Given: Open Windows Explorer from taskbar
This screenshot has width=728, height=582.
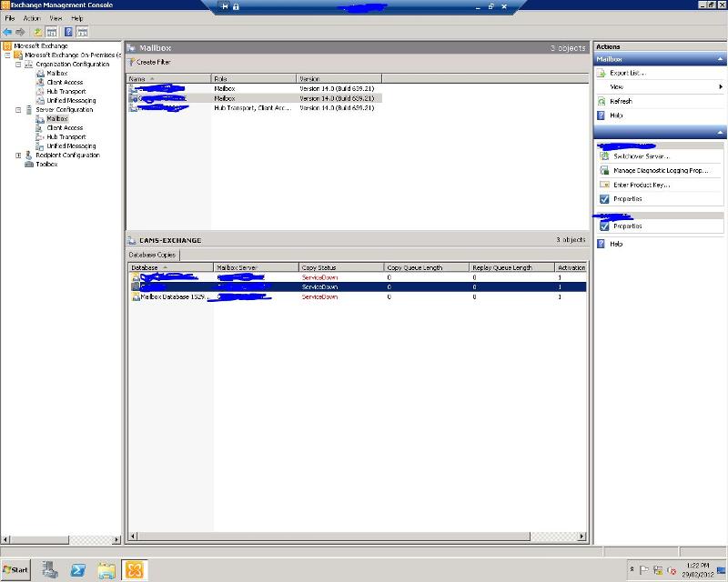Looking at the screenshot, I should click(106, 570).
